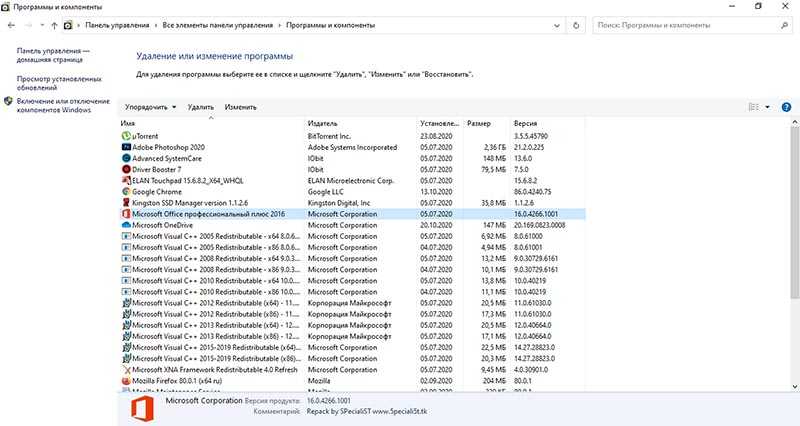The height and width of the screenshot is (426, 800).
Task: Click large Office logo in details pane
Action: tap(142, 409)
